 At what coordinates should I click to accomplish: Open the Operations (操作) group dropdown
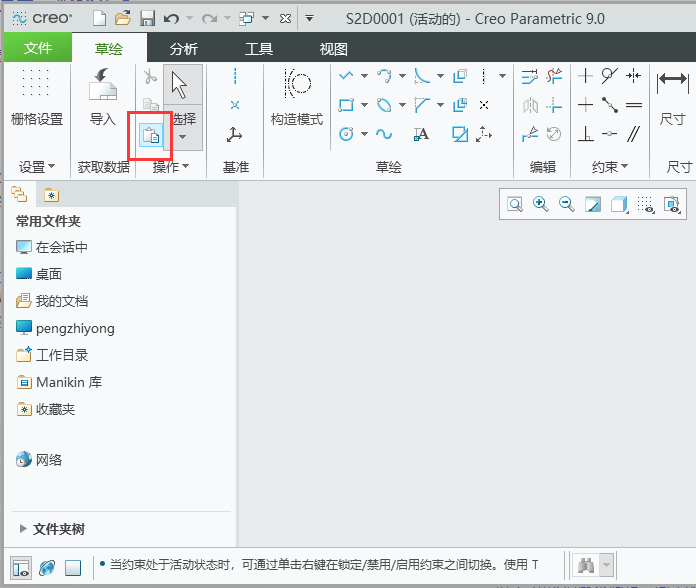click(171, 167)
